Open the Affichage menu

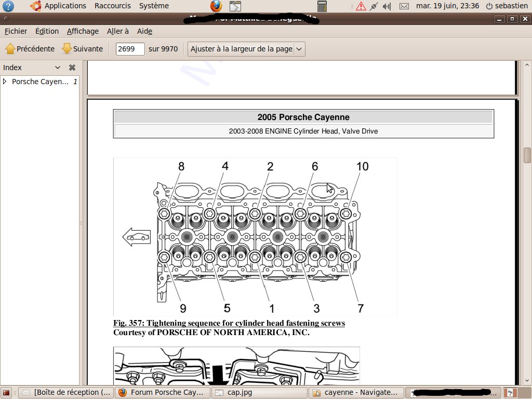tap(83, 31)
